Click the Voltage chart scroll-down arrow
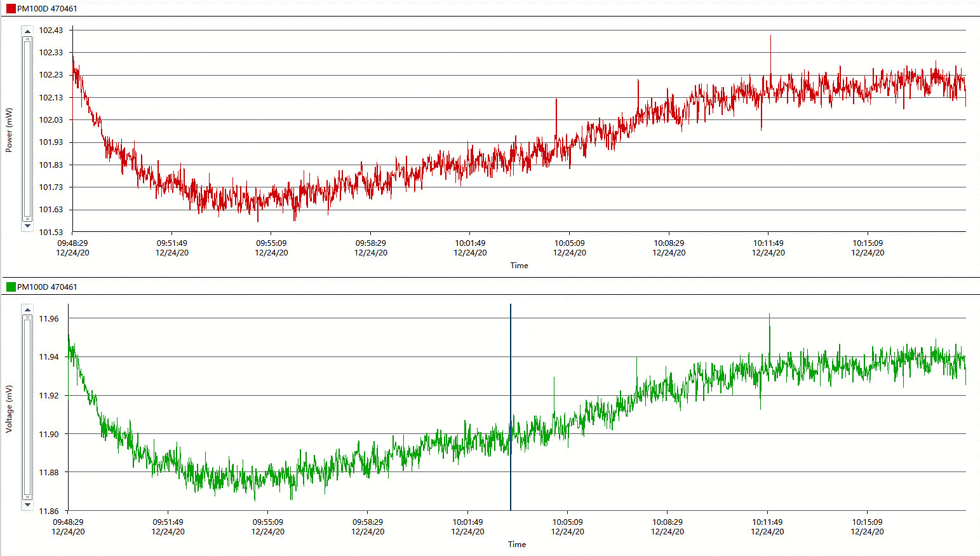The height and width of the screenshot is (556, 980). (27, 505)
